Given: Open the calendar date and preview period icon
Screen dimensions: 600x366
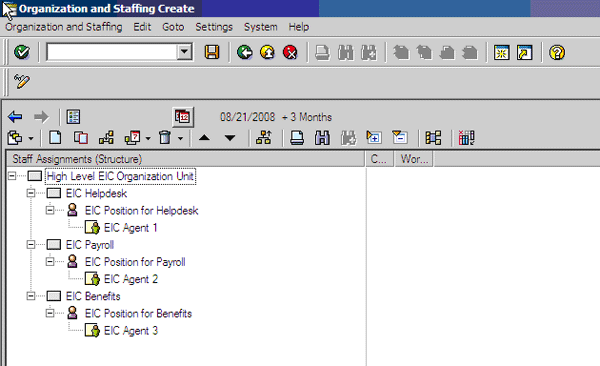Looking at the screenshot, I should tap(183, 117).
